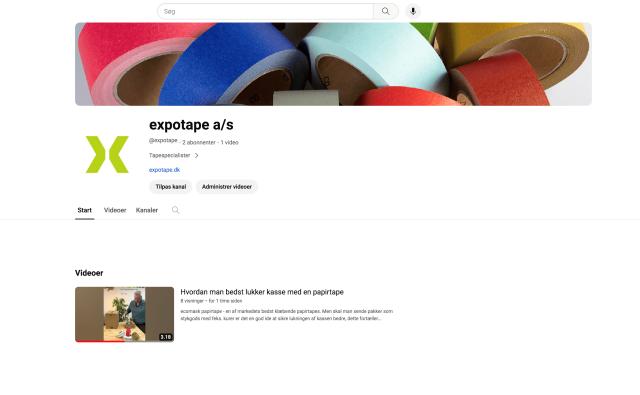
Task: Open the Kanaler tab
Action: [x=147, y=210]
